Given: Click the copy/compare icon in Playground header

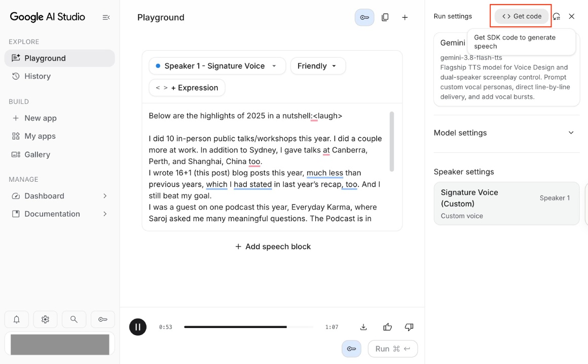Looking at the screenshot, I should click(385, 17).
